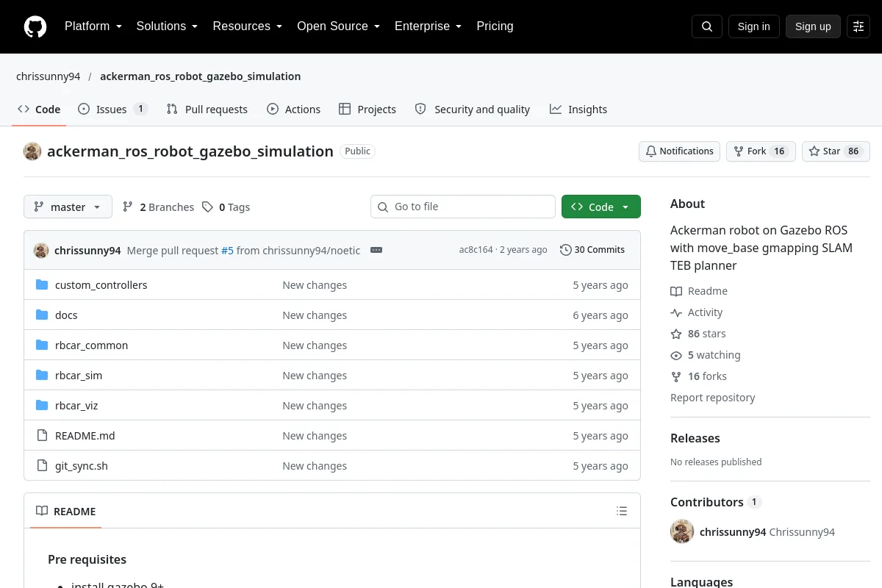Viewport: 882px width, 588px height.
Task: View the 30 Commits history
Action: click(592, 250)
